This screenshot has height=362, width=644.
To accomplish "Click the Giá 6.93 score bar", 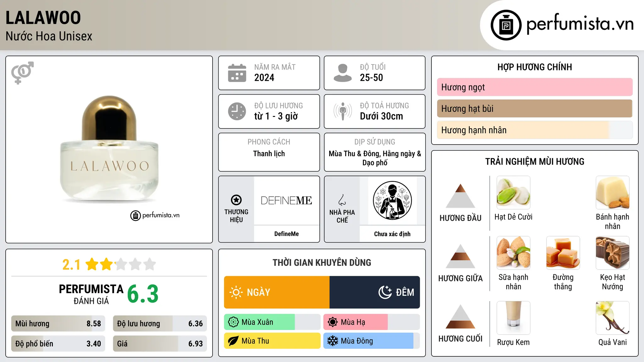I will [160, 344].
